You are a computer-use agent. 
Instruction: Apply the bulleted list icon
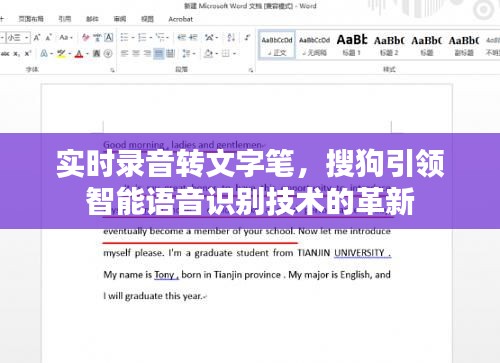coord(124,37)
